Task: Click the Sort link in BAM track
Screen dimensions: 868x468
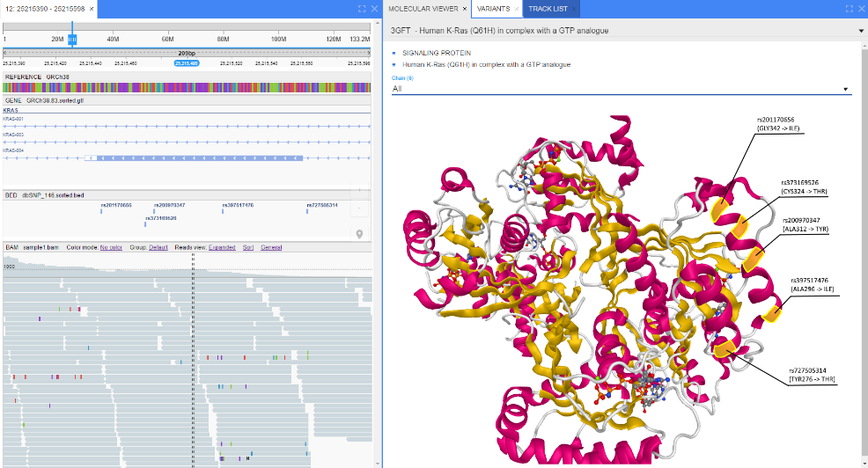Action: coord(248,247)
